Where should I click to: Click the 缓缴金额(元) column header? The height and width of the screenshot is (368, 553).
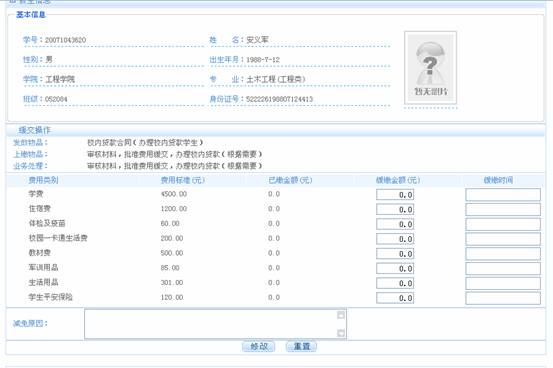398,180
